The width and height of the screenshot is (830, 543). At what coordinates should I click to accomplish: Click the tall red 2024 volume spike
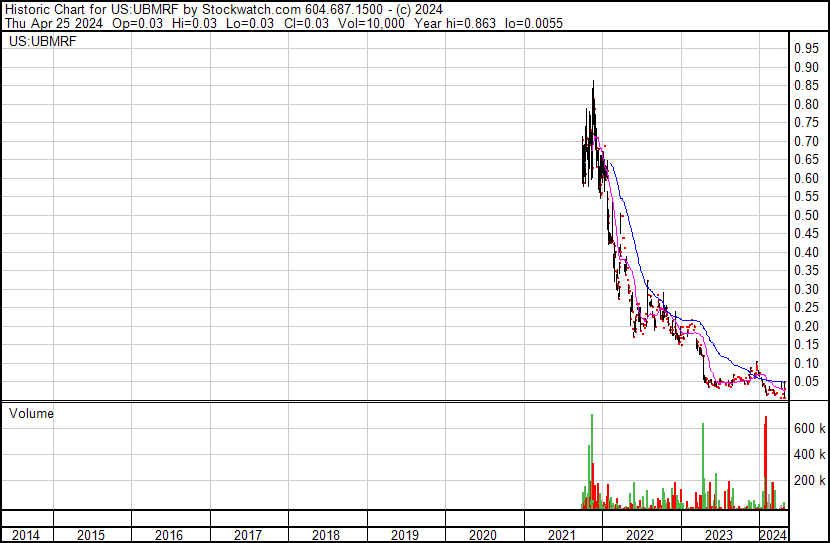[x=766, y=463]
